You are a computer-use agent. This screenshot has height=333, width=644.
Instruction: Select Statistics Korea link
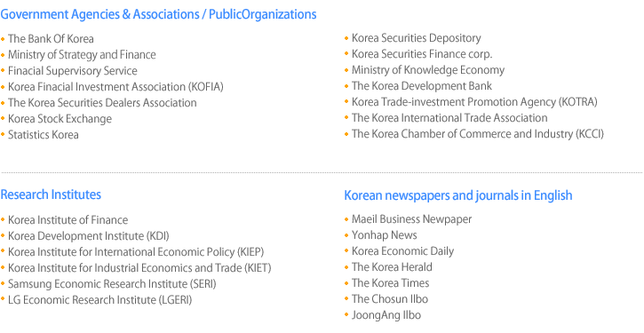pos(44,135)
